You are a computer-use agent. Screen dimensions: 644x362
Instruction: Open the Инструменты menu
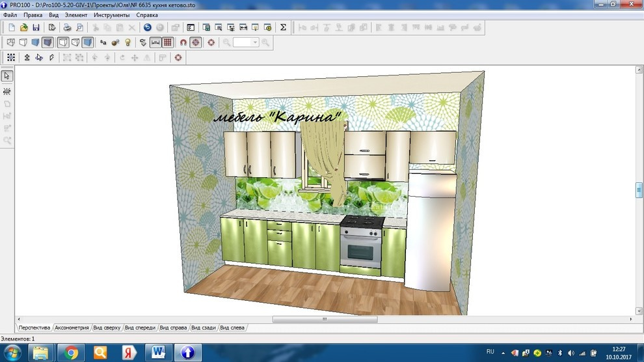(x=111, y=14)
